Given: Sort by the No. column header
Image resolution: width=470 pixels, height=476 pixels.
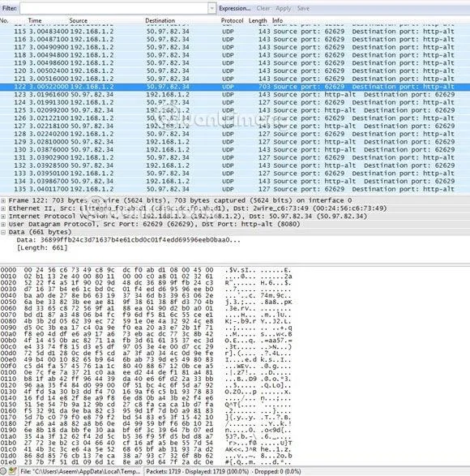Looking at the screenshot, I should [4, 20].
